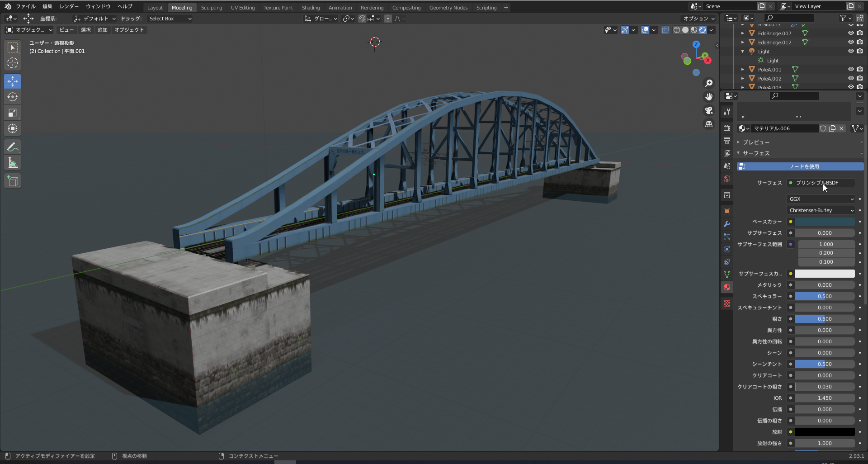Toggle visibility of the Light object

click(x=850, y=51)
